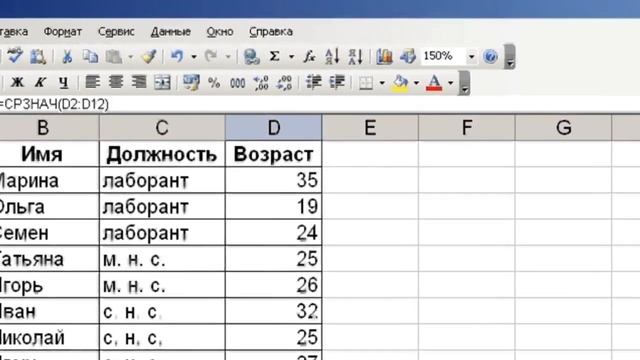Expand the paste options arrow
This screenshot has height=360, width=640.
[x=131, y=57]
